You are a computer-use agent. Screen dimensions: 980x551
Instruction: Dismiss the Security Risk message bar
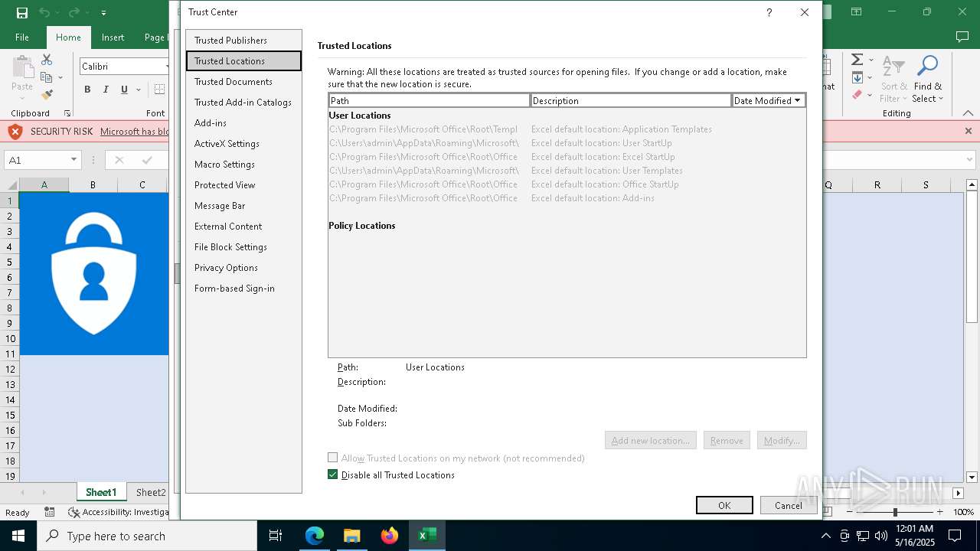969,132
